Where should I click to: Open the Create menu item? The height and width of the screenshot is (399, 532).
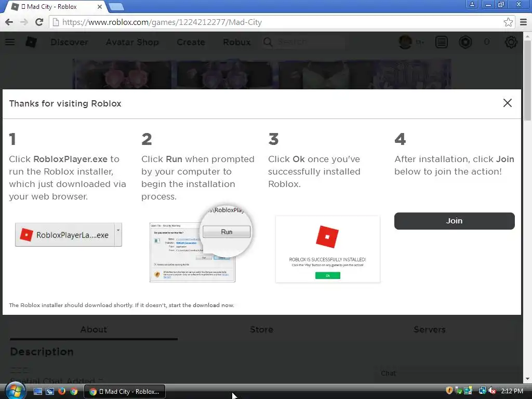(191, 42)
